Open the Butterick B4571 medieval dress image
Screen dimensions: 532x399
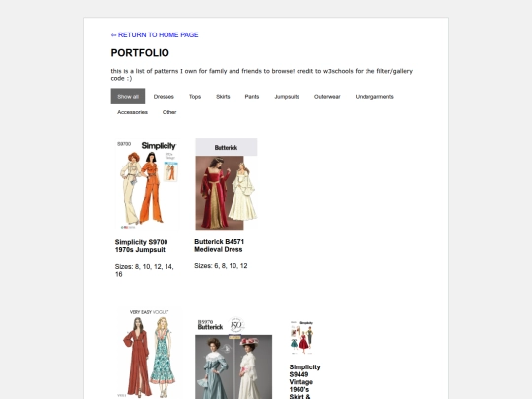tap(227, 184)
